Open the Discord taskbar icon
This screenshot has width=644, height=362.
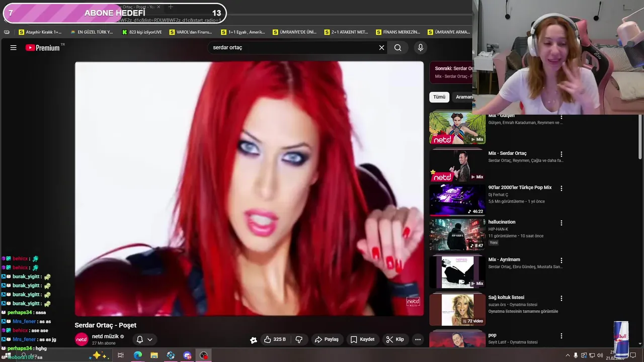click(x=187, y=355)
